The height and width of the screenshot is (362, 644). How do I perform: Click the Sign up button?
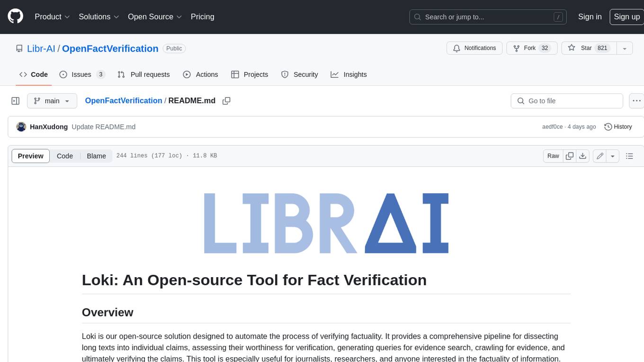pyautogui.click(x=626, y=17)
